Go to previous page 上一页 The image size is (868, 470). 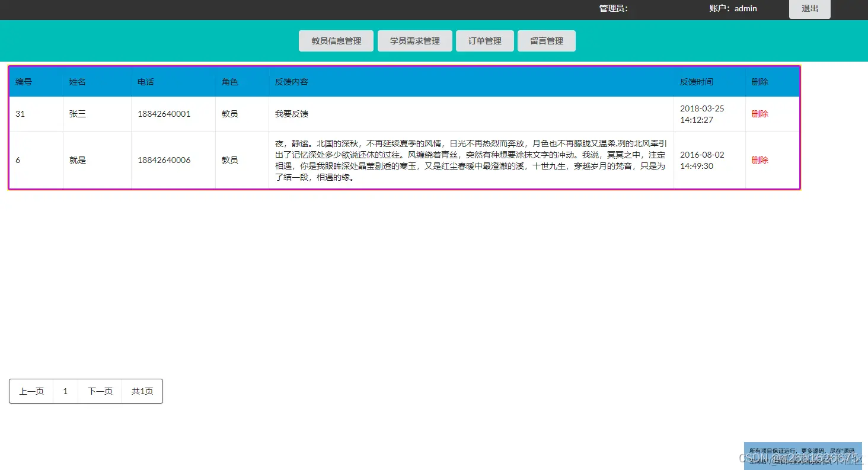31,391
